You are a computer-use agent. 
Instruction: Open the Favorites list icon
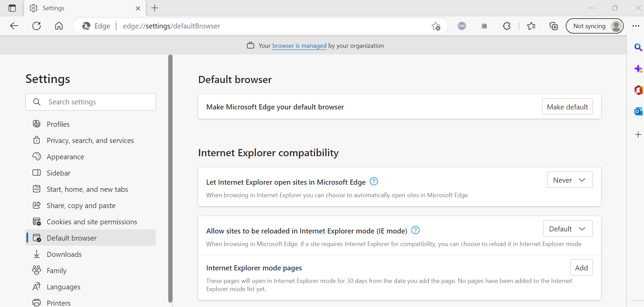click(x=531, y=26)
